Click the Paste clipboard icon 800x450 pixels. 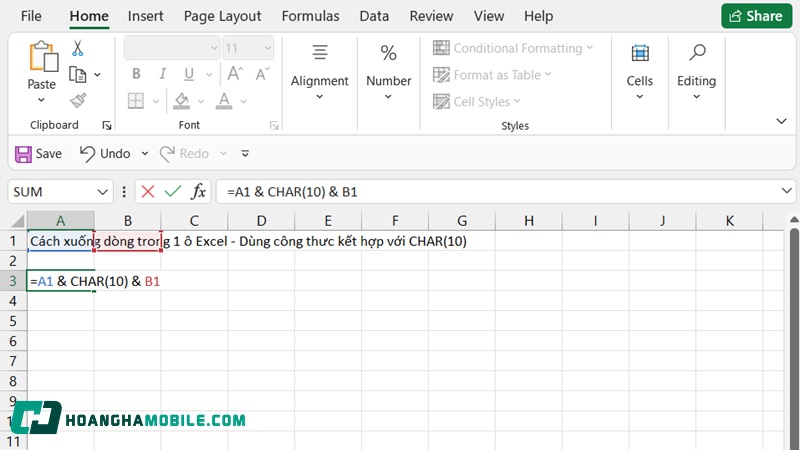coord(43,57)
